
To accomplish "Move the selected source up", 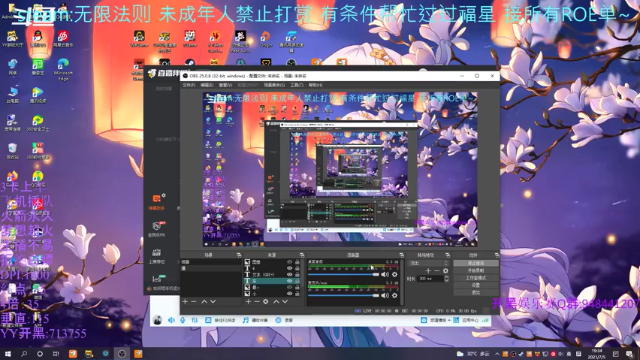I will coord(276,302).
